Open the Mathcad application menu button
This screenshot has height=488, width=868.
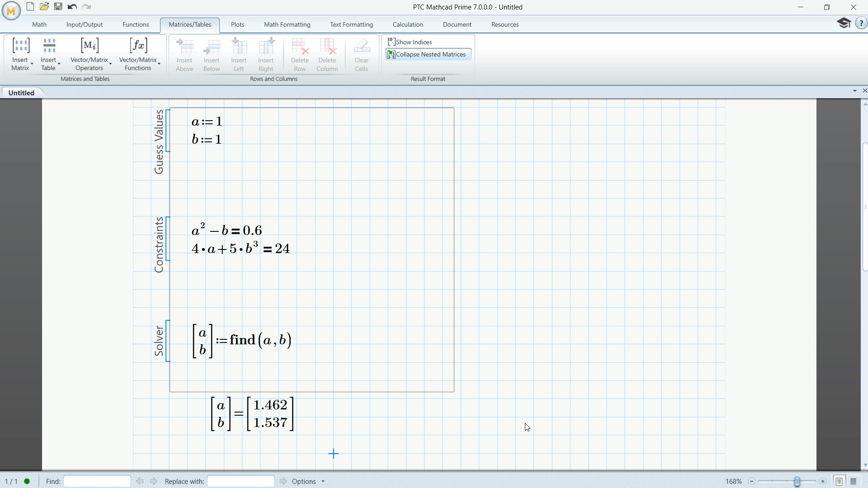pos(11,11)
